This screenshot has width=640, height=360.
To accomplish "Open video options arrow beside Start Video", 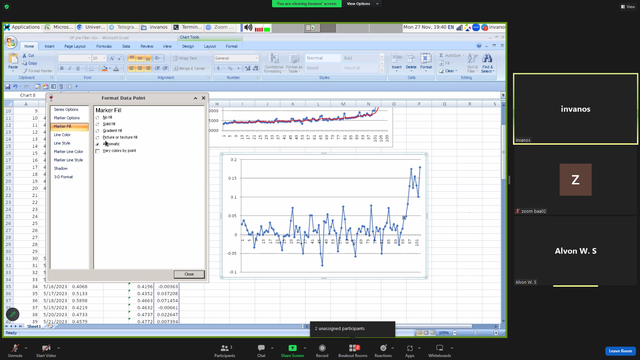I will coord(58,348).
